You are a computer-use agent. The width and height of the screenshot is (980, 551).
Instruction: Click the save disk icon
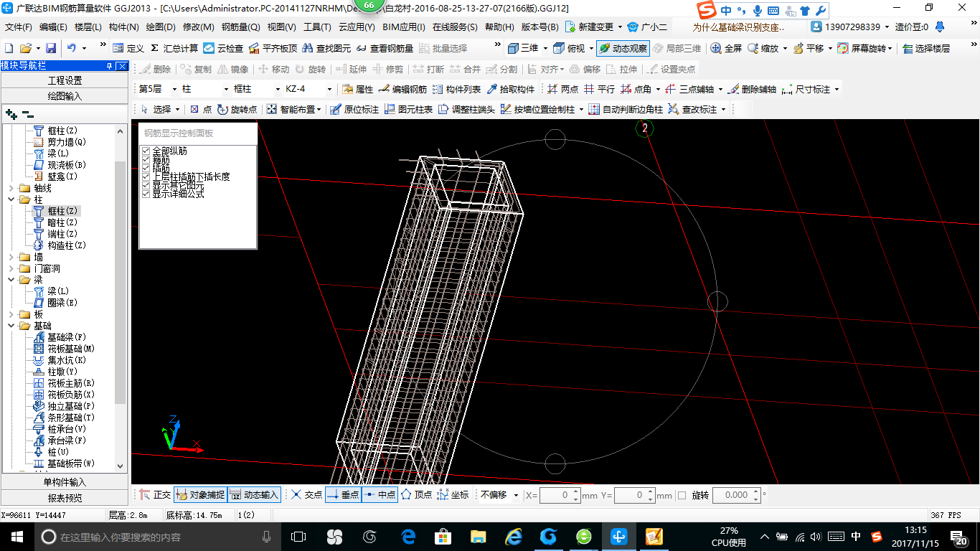(x=51, y=48)
